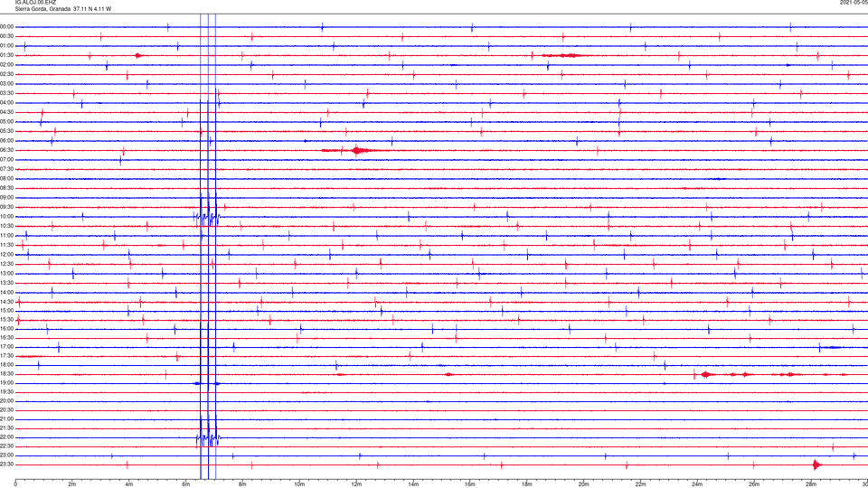Select the 08:00 trace time label
The height and width of the screenshot is (488, 868).
point(7,179)
